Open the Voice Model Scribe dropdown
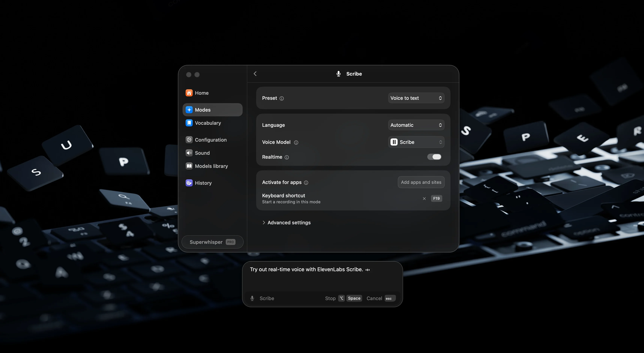This screenshot has width=644, height=353. [416, 142]
